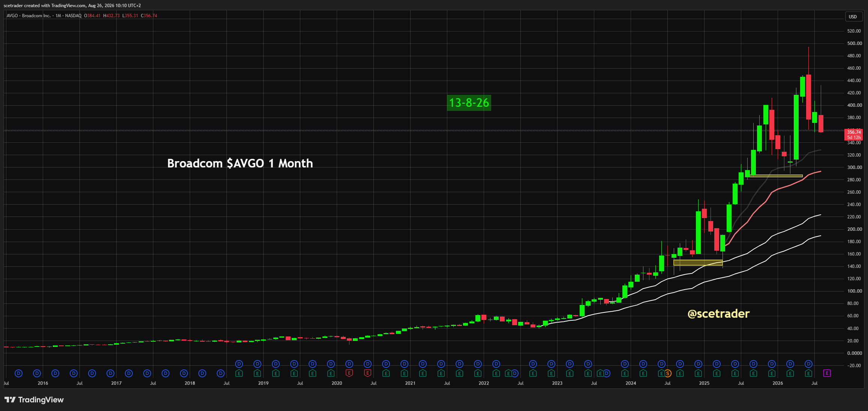Screen dimensions: 868x411
Task: Click the 2022 time axis label
Action: click(x=484, y=383)
